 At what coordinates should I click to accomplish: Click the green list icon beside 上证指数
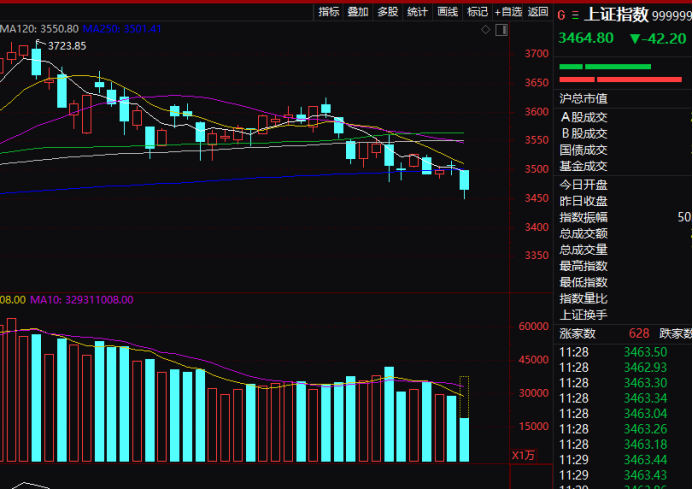(x=573, y=15)
